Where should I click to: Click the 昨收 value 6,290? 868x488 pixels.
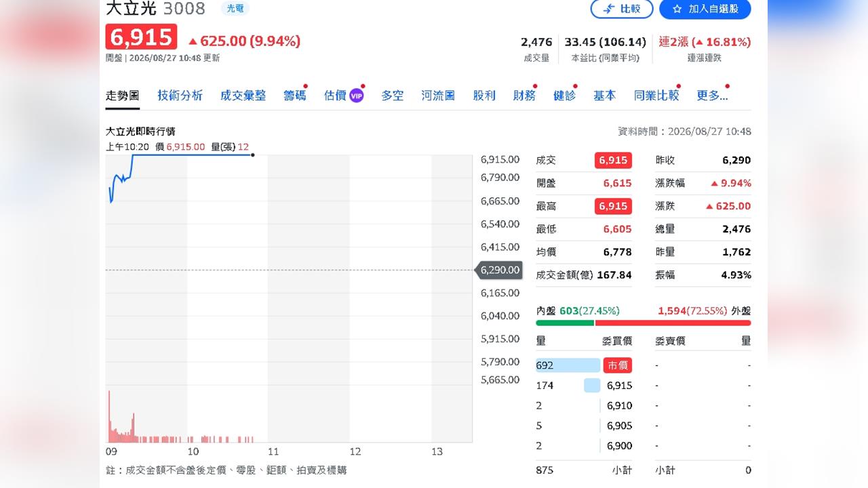tap(736, 161)
